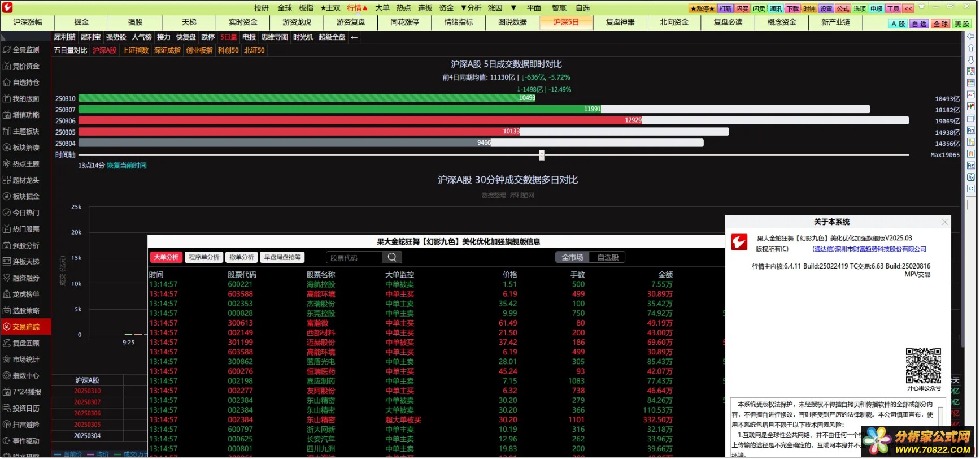The image size is (980, 459).
Task: Select the 早盘尾盘抢筹 mode button
Action: (x=282, y=257)
